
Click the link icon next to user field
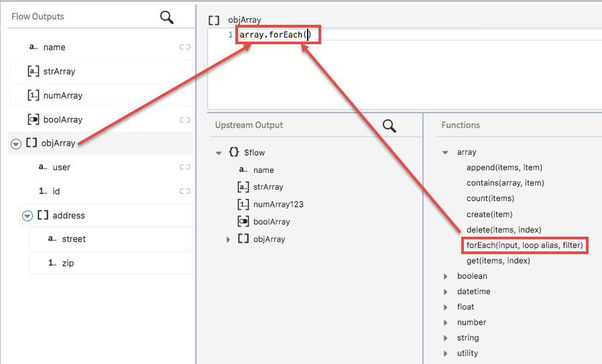185,167
